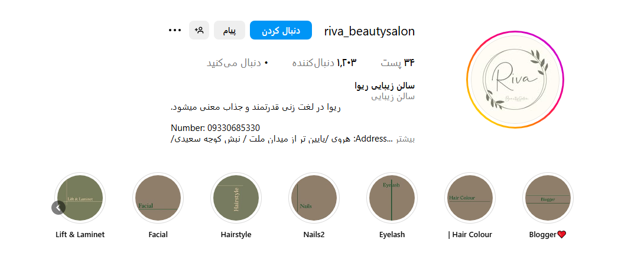Click the Hairstyle label under highlight
644x269 pixels.
coord(236,235)
